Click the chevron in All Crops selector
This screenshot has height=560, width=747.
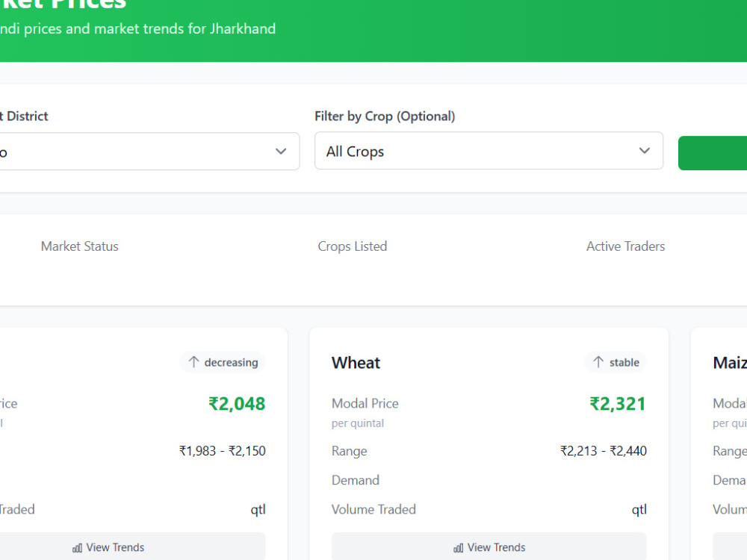[644, 151]
